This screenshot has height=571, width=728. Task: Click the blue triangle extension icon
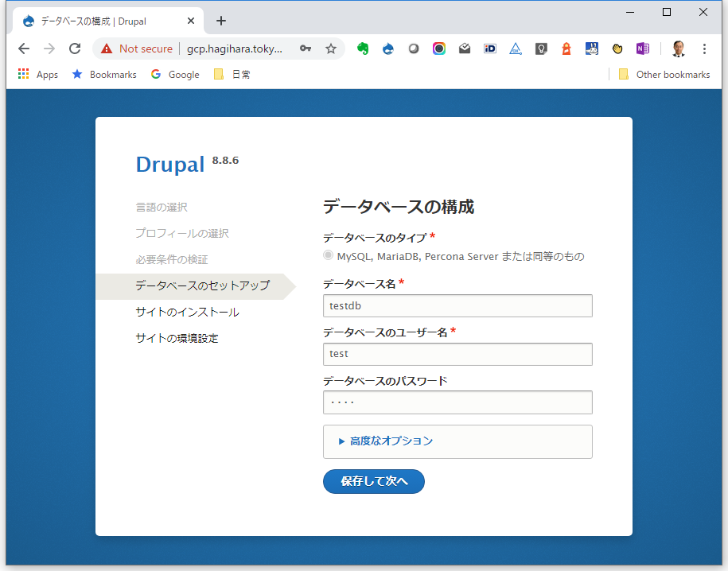tap(516, 49)
